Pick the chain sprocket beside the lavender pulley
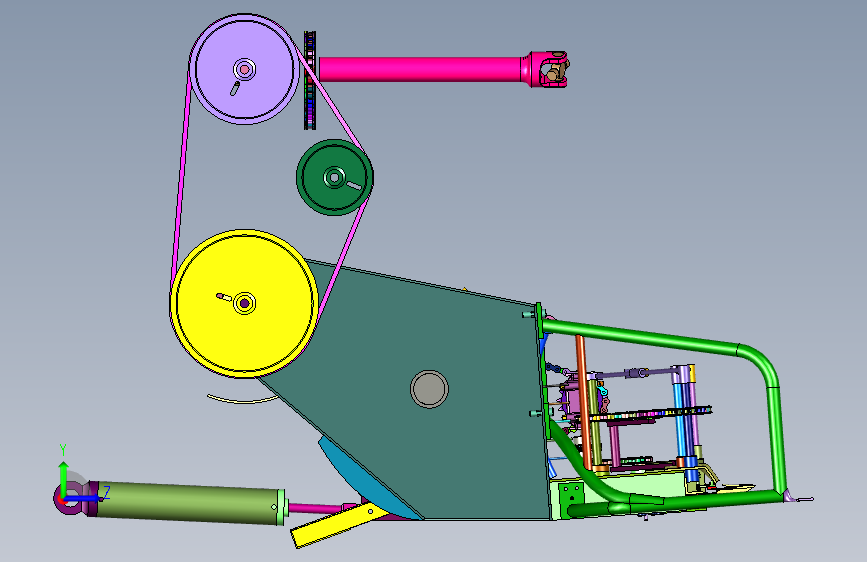This screenshot has height=562, width=867. point(310,81)
